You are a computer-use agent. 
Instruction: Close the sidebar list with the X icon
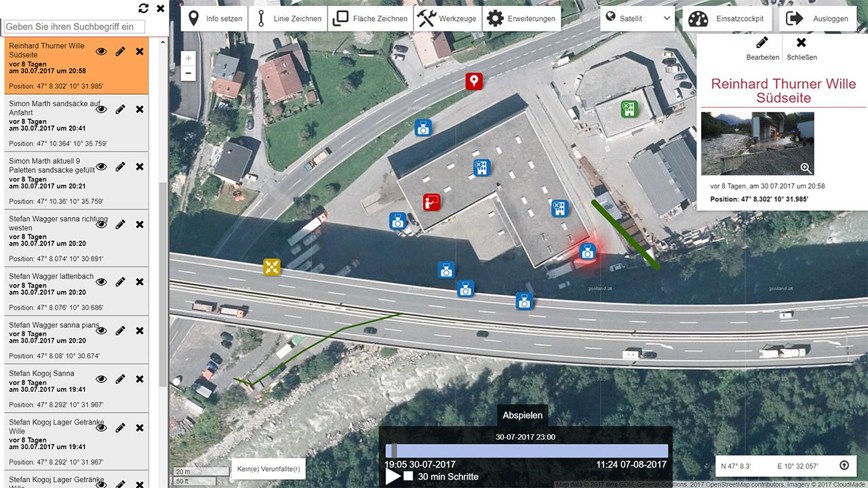(x=161, y=8)
